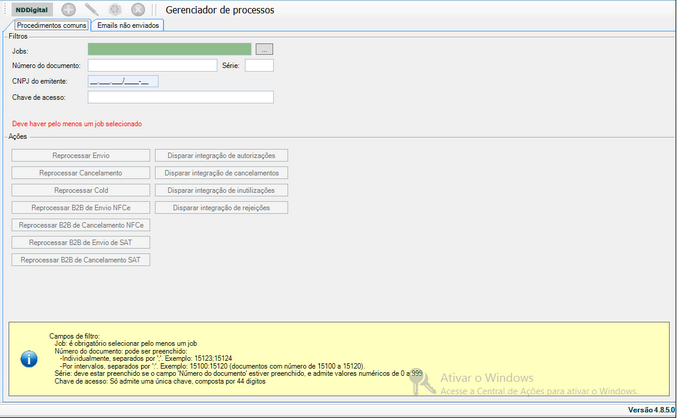677x418 pixels.
Task: Click the green Jobs field
Action: tap(169, 49)
